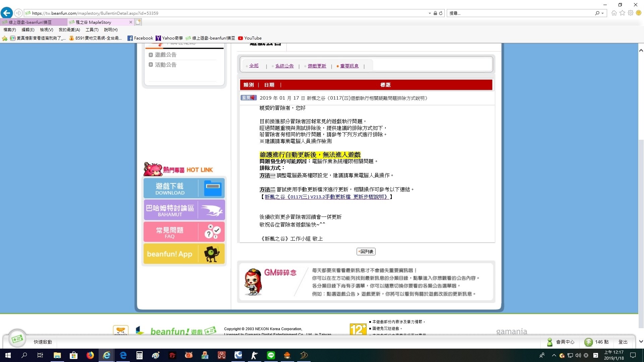Open the Paint palette app on taskbar
This screenshot has height=362, width=644.
click(x=156, y=355)
